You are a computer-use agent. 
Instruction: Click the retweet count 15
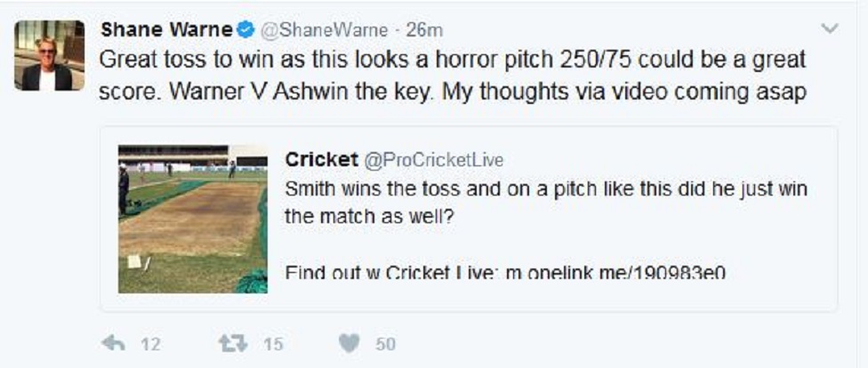tap(271, 345)
